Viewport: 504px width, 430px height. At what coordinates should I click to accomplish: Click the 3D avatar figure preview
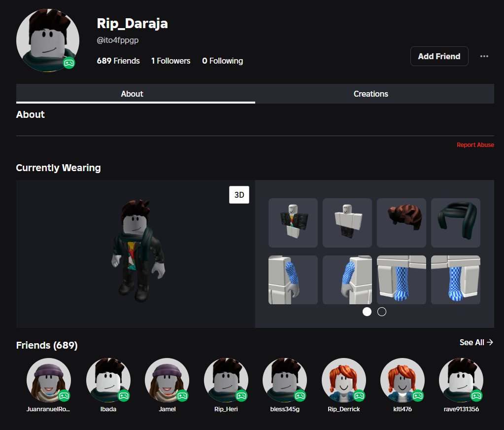(x=138, y=251)
